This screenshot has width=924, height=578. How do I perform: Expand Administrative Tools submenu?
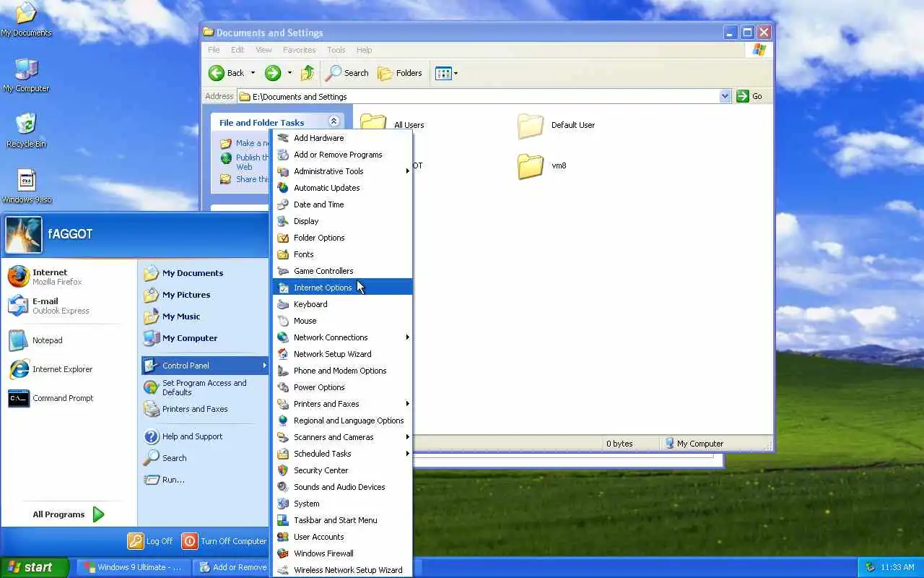pos(343,171)
